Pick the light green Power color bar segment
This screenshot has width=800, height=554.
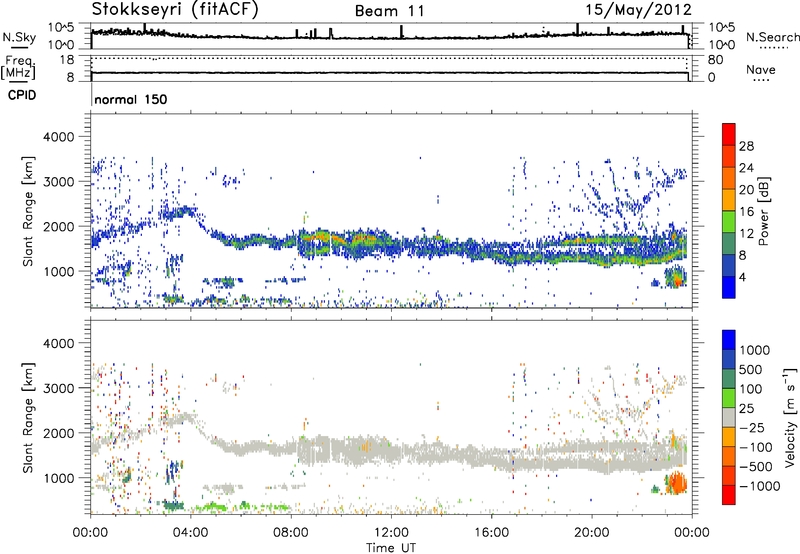[x=729, y=222]
